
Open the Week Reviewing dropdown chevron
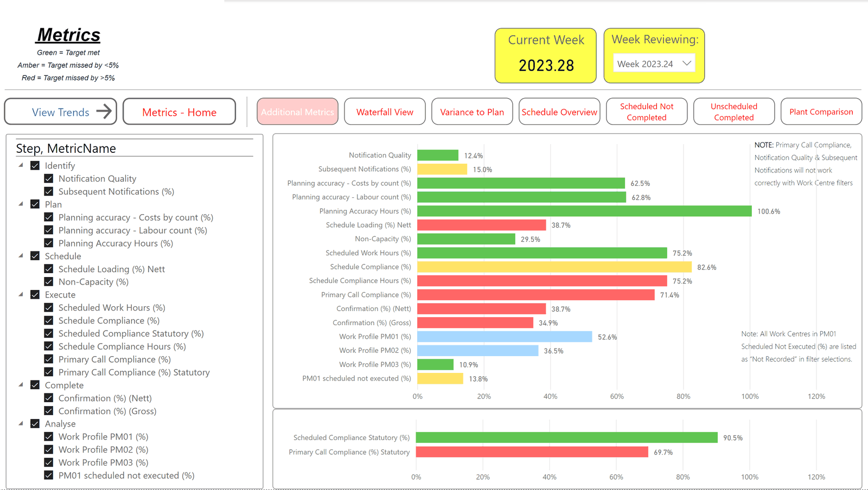click(686, 63)
